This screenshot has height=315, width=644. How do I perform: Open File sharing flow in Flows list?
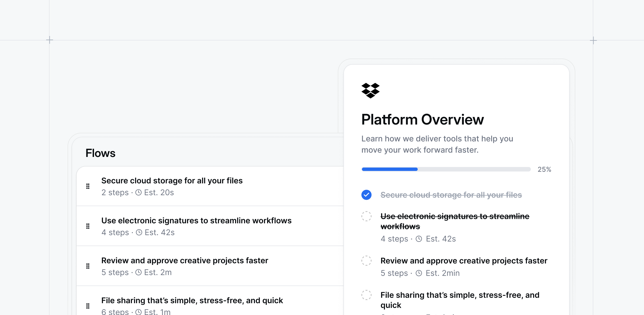[210, 301]
